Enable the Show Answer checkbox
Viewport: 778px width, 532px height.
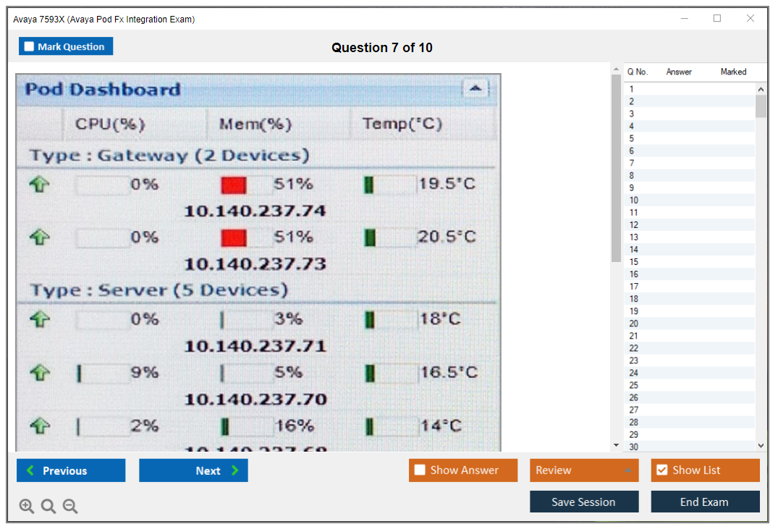coord(420,470)
